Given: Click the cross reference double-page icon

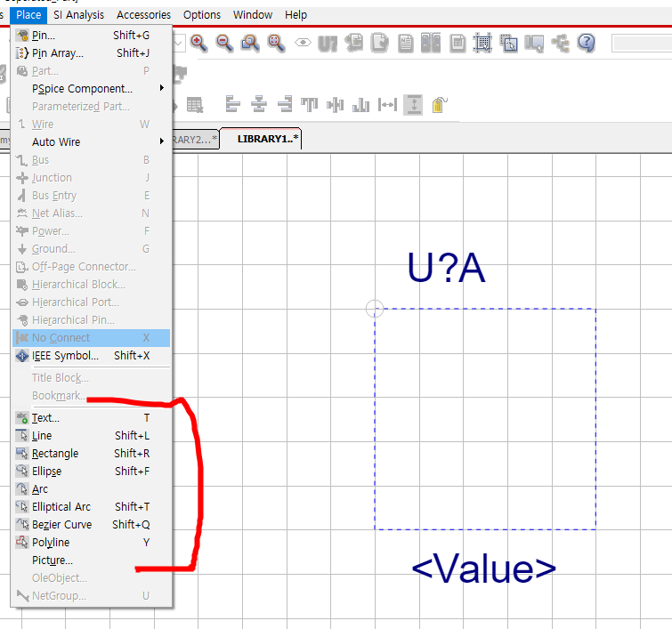Looking at the screenshot, I should tap(431, 43).
